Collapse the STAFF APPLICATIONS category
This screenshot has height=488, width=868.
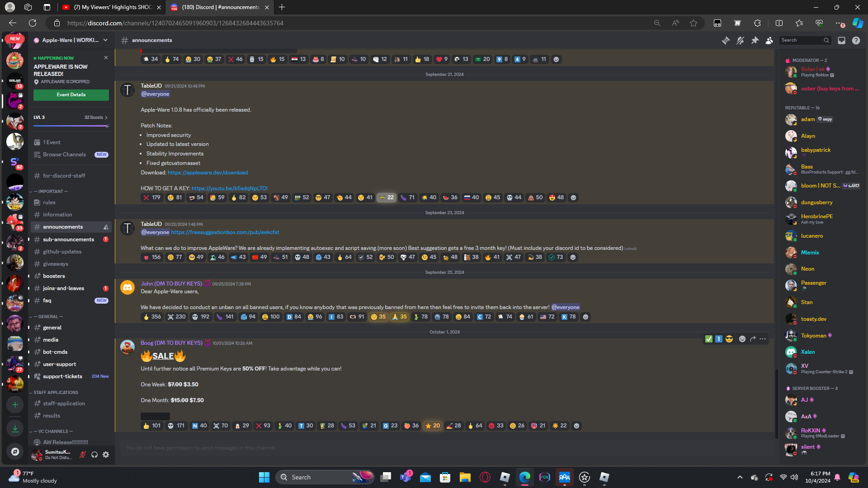pyautogui.click(x=55, y=393)
